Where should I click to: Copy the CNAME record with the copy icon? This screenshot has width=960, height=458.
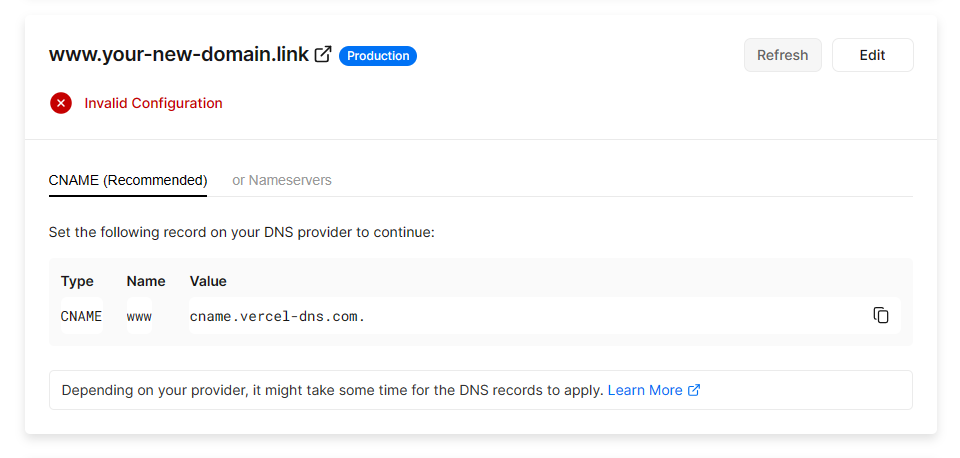[x=880, y=316]
